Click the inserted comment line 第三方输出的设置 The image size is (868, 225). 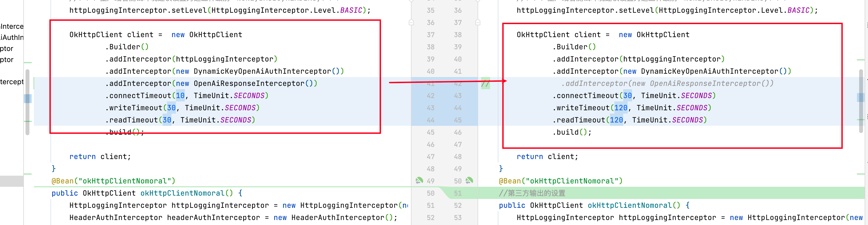tap(532, 193)
